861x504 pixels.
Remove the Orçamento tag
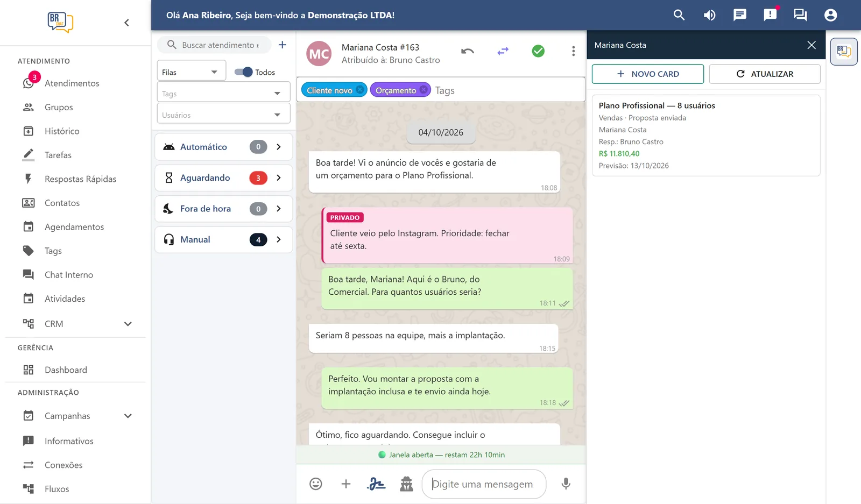424,90
